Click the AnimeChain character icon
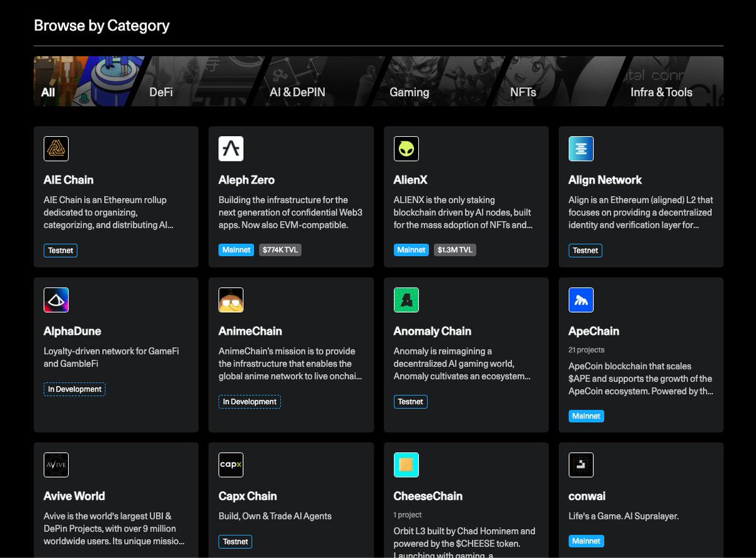 point(231,300)
